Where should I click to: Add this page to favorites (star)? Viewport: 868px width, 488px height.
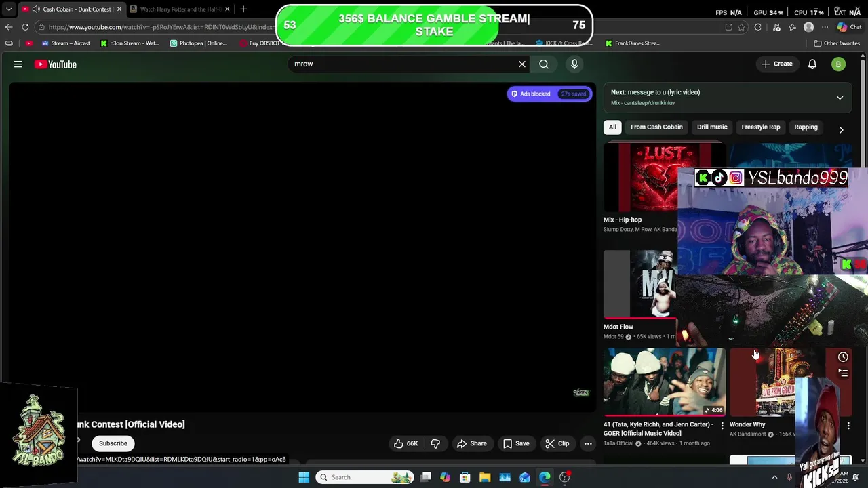click(741, 27)
